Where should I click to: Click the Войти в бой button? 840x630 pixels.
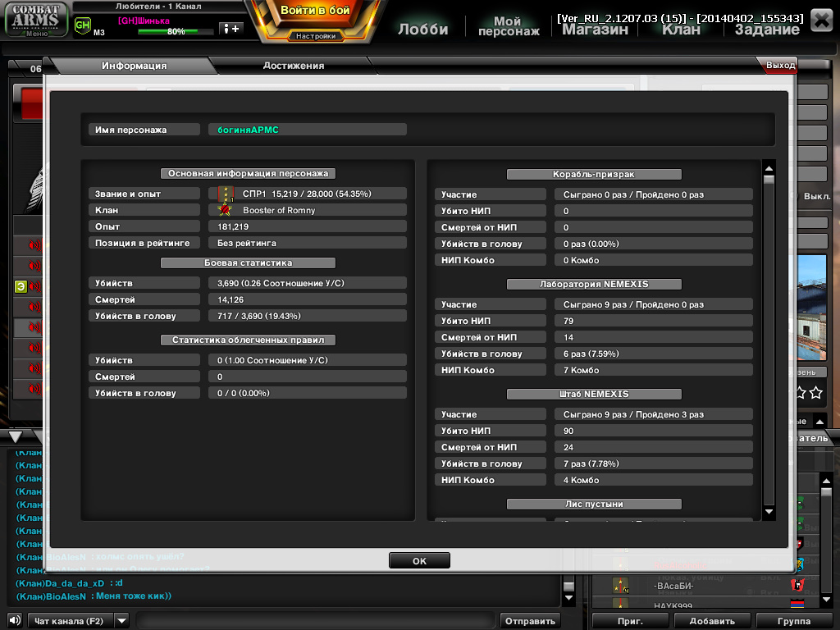click(x=315, y=11)
